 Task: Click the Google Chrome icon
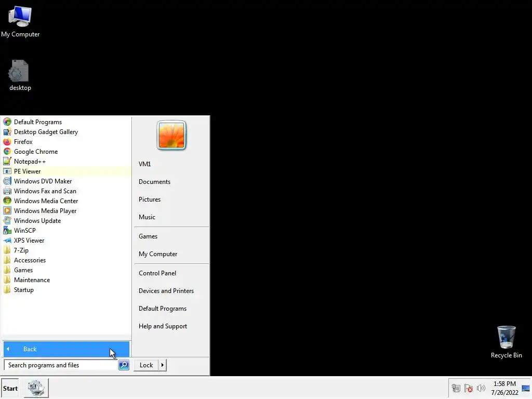pos(7,151)
